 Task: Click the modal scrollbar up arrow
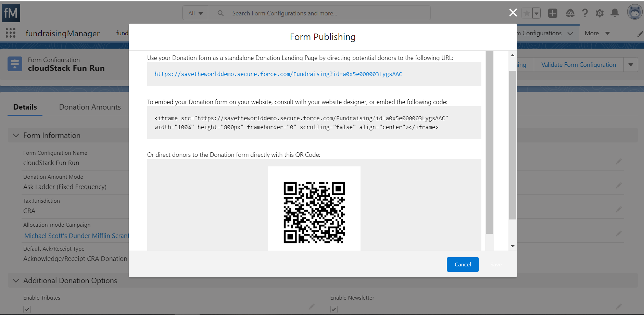point(513,55)
